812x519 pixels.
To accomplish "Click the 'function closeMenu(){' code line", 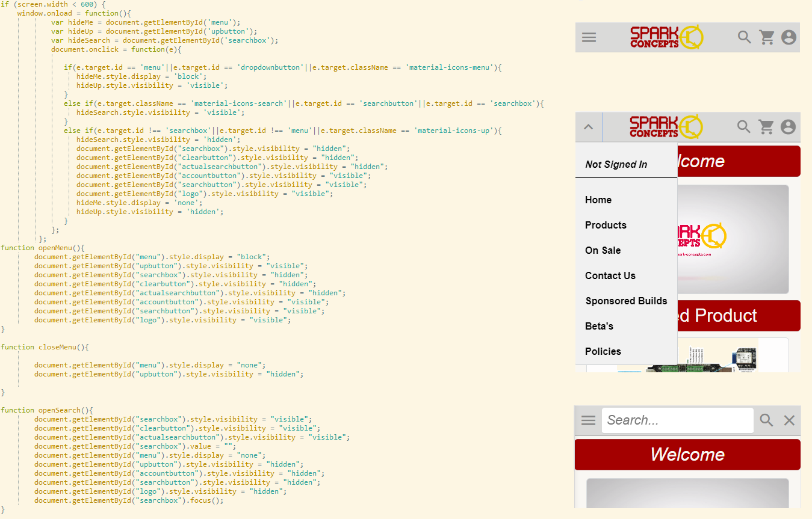I will pos(45,347).
